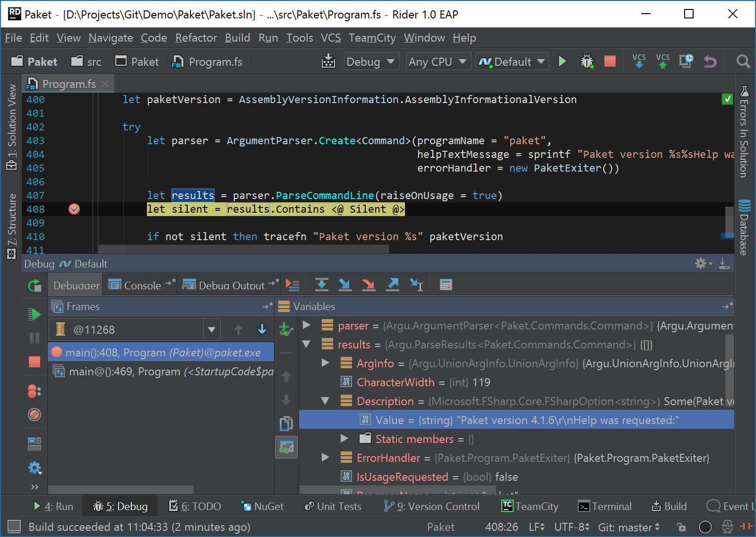Viewport: 756px width, 537px height.
Task: Open the Unit Tests tool window
Action: click(x=333, y=506)
